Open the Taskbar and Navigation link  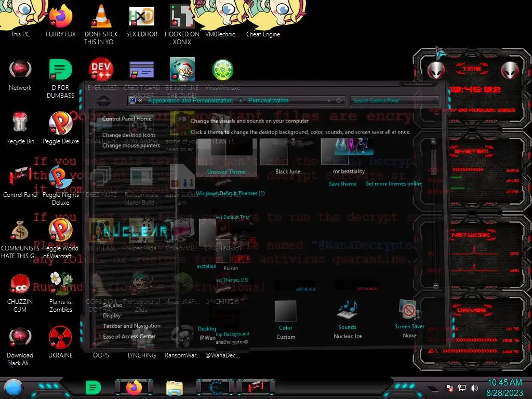[131, 326]
